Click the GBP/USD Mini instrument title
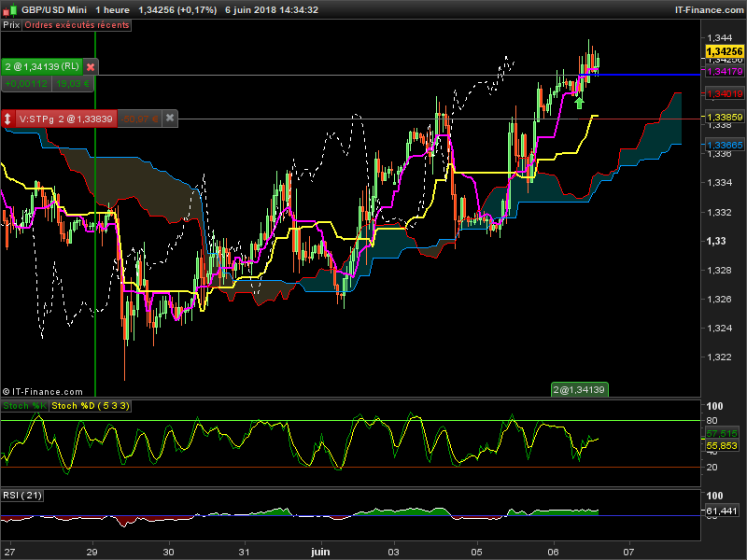Screen dimensions: 747x560 [54, 9]
